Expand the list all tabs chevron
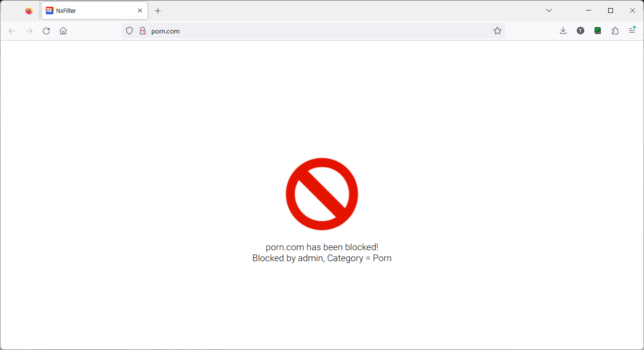 (549, 11)
